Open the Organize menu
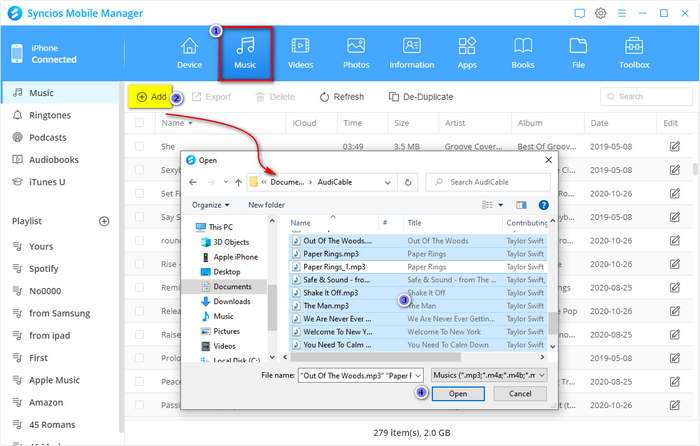Image resolution: width=700 pixels, height=446 pixels. click(210, 205)
